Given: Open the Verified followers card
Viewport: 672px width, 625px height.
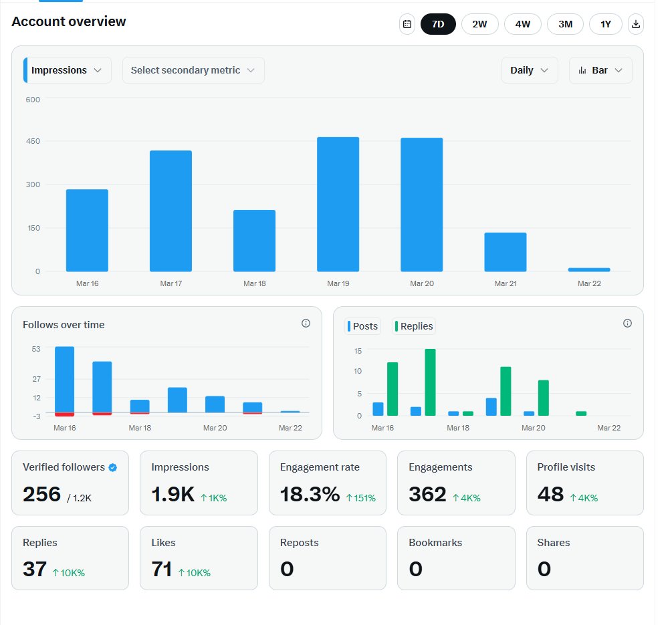Looking at the screenshot, I should pos(70,483).
